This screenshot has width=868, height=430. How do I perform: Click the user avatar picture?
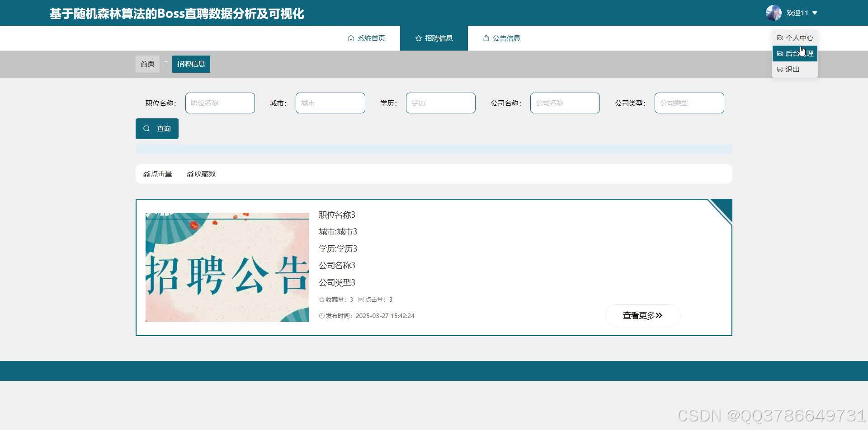(x=774, y=13)
